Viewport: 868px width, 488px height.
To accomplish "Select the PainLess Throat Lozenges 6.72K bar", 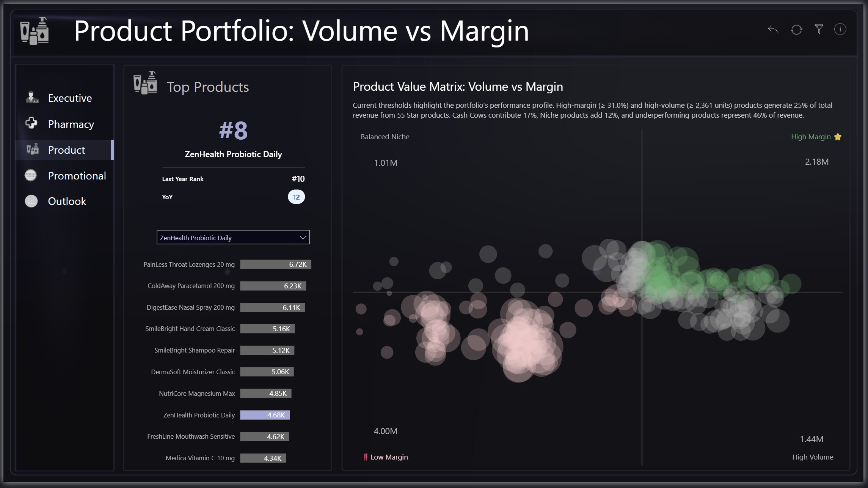I will 275,264.
